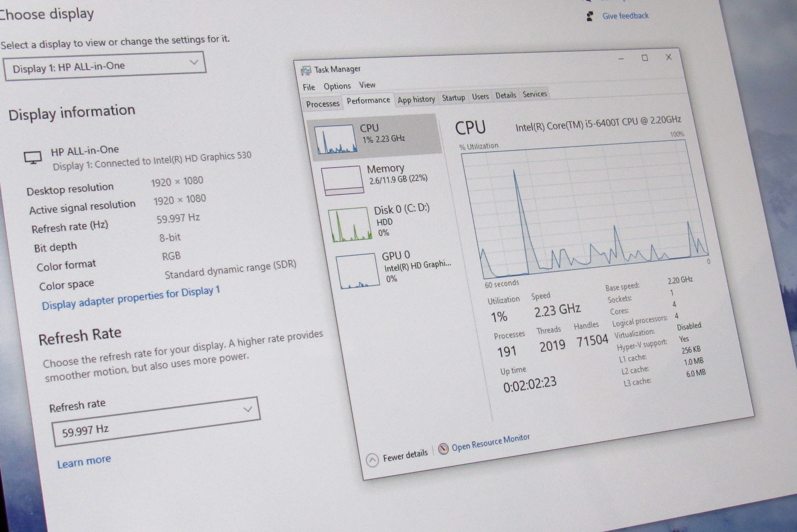Click the Resource Monitor gauge icon

(x=443, y=449)
